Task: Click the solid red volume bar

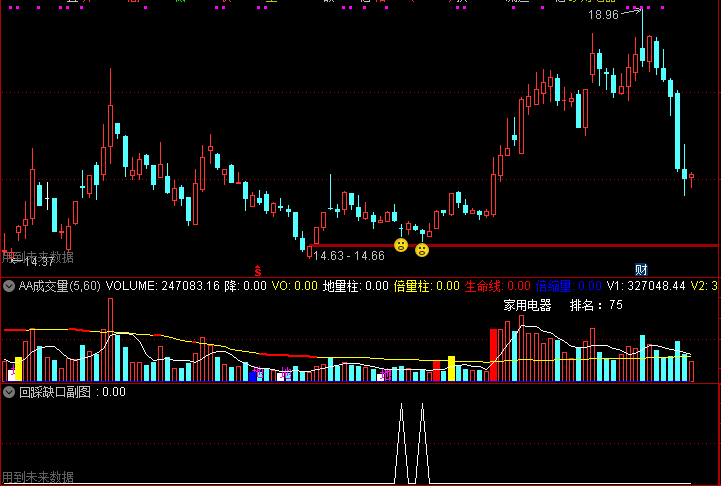Action: [x=493, y=355]
